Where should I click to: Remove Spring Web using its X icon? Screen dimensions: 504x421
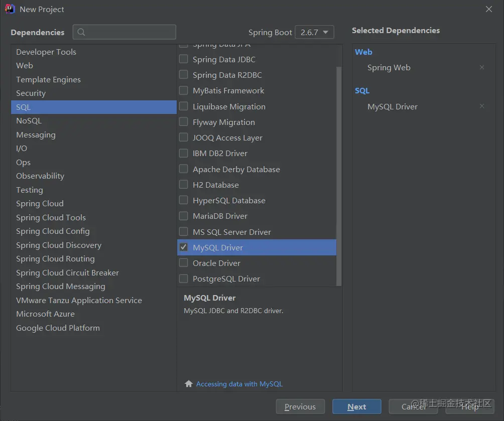pyautogui.click(x=482, y=67)
